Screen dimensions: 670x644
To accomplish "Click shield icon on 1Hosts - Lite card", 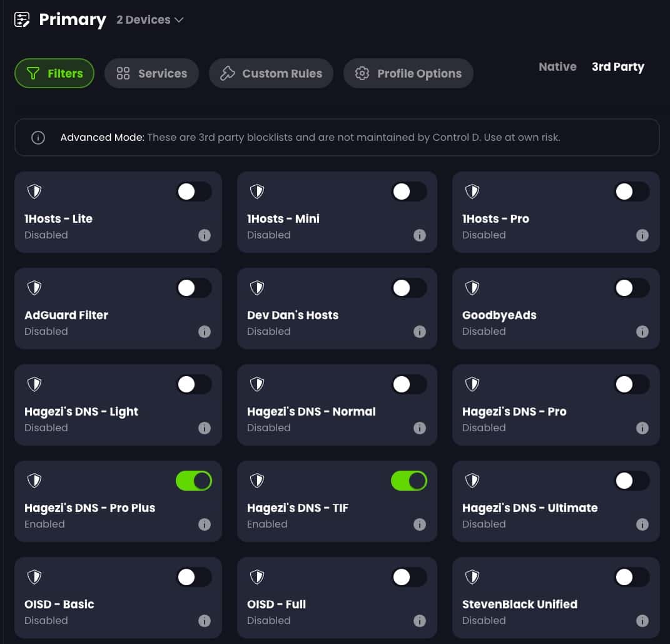I will pyautogui.click(x=34, y=192).
